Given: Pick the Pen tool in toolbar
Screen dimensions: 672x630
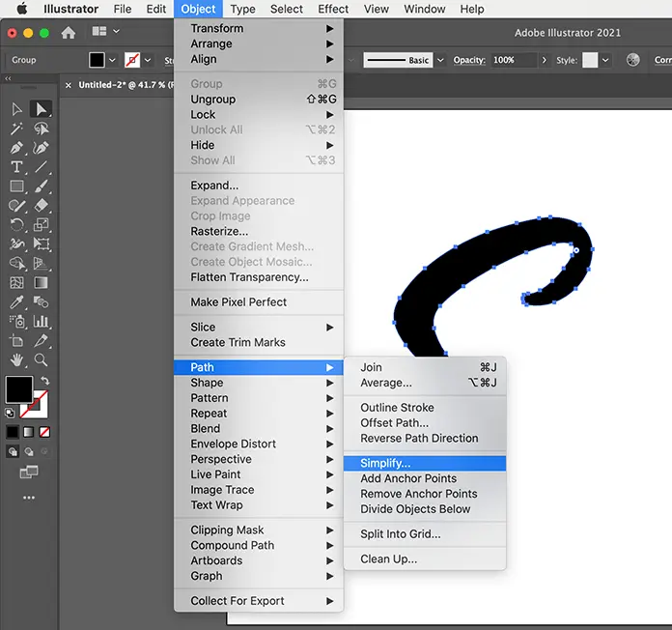Looking at the screenshot, I should tap(16, 148).
